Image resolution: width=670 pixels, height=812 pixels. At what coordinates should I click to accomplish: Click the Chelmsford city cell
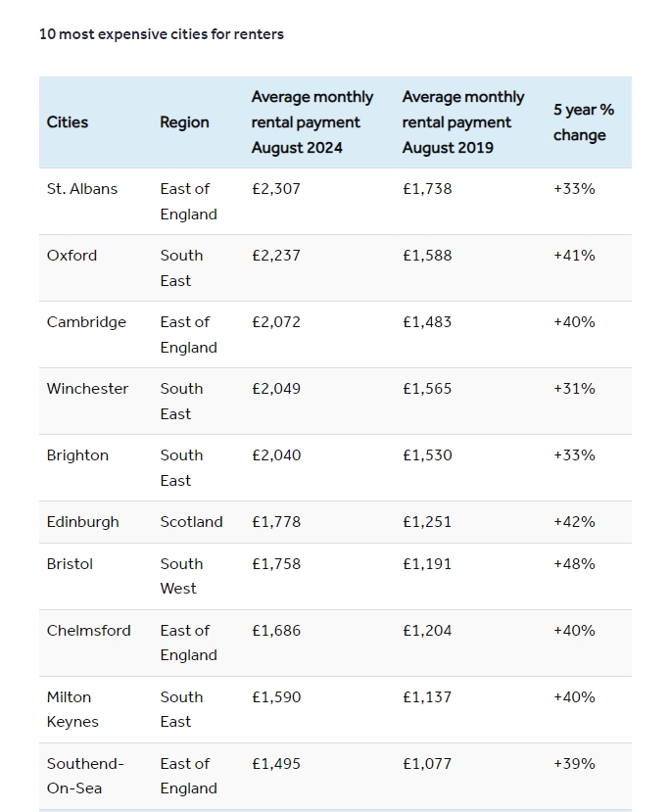coord(88,631)
